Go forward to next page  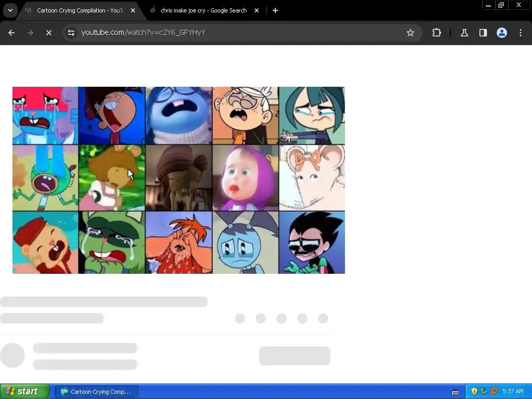coord(30,33)
